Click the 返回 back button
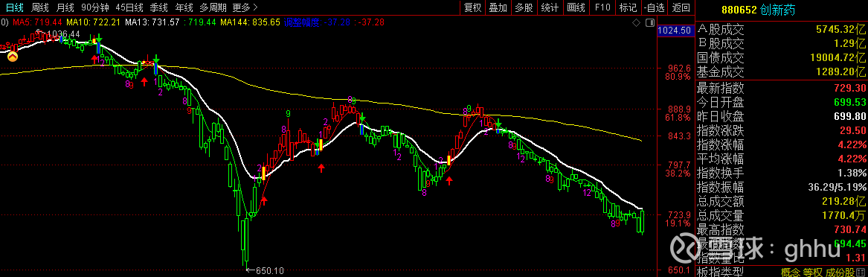The width and height of the screenshot is (868, 277). pos(681,7)
